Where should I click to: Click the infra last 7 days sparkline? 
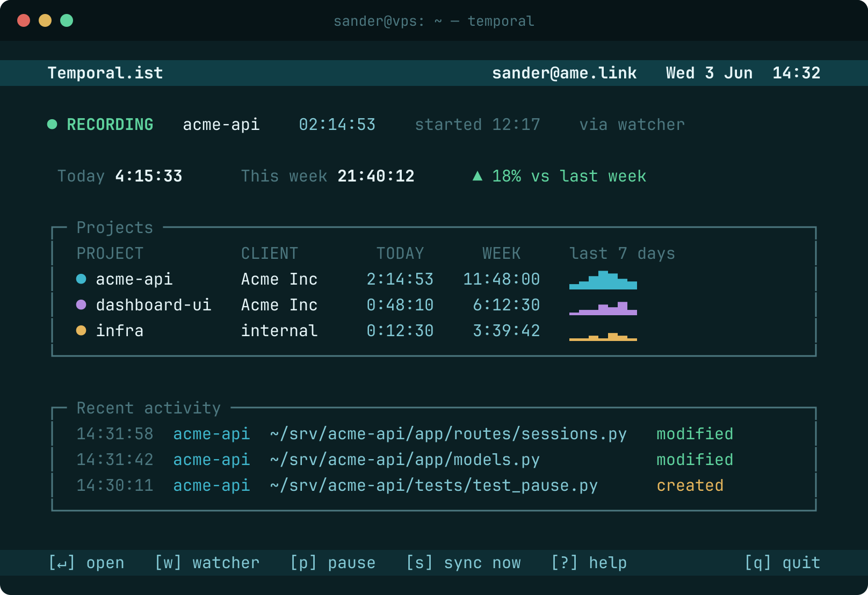603,337
